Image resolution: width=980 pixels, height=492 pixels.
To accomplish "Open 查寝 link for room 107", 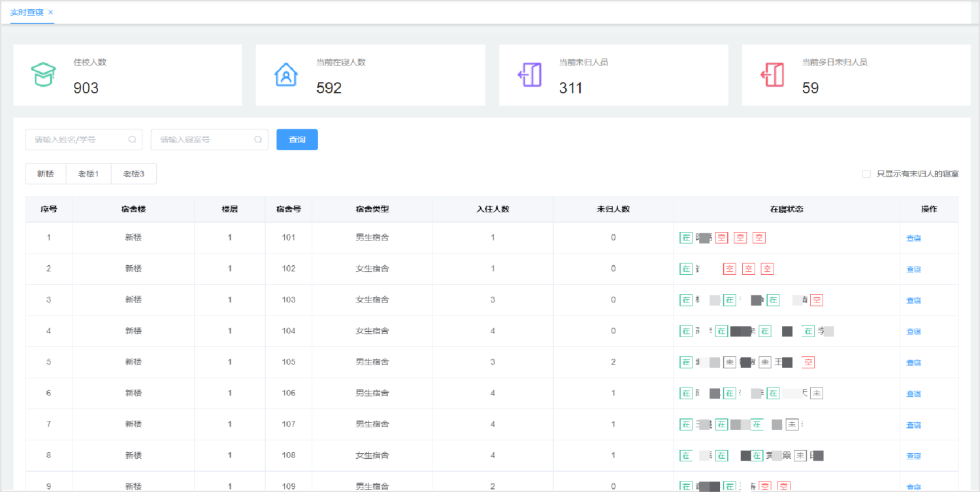I will [913, 425].
